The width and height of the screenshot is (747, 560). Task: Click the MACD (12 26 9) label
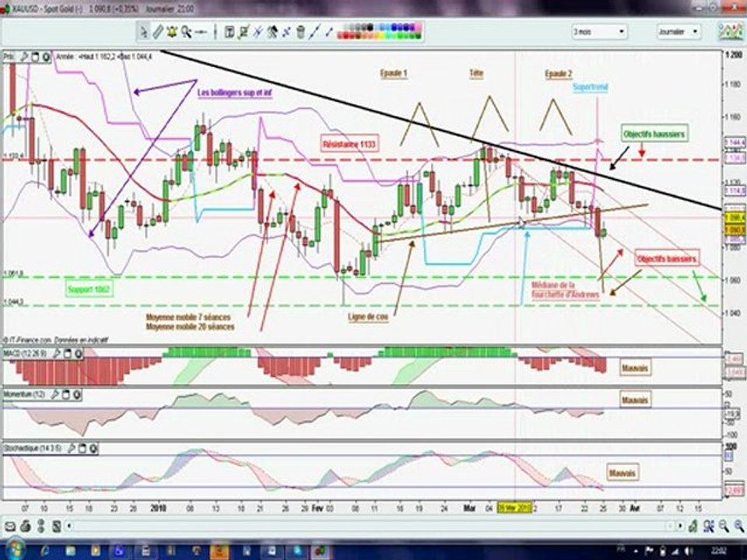[25, 353]
